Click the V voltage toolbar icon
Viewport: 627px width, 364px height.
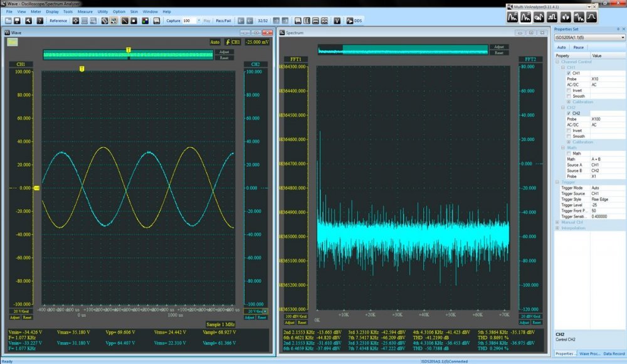337,21
